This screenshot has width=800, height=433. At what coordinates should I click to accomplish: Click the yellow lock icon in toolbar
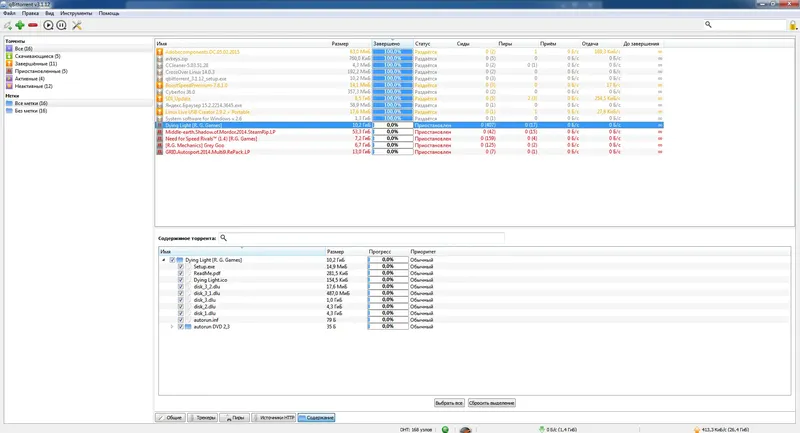tap(793, 25)
